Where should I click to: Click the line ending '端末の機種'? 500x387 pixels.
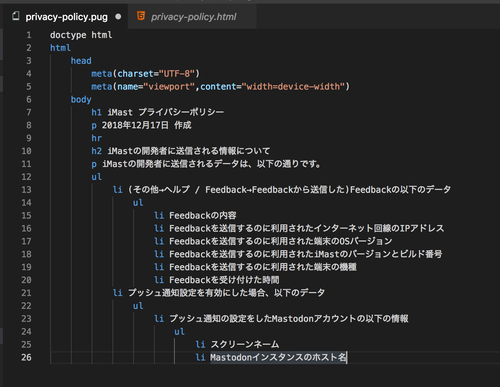tap(256, 267)
